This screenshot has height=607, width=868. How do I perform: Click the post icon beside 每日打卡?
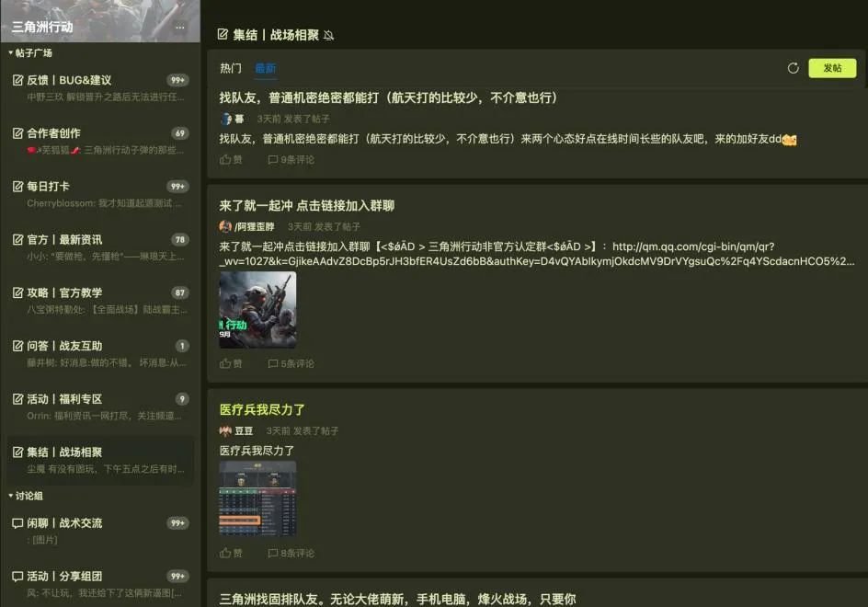(17, 187)
